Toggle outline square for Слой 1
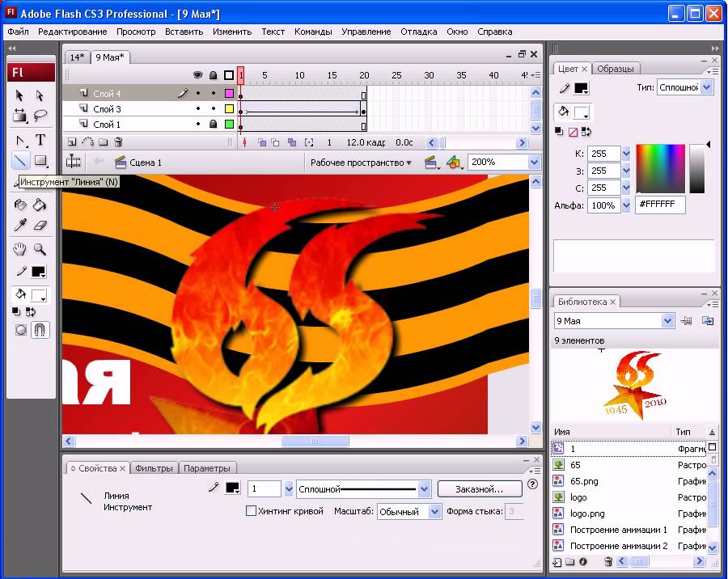 [229, 124]
